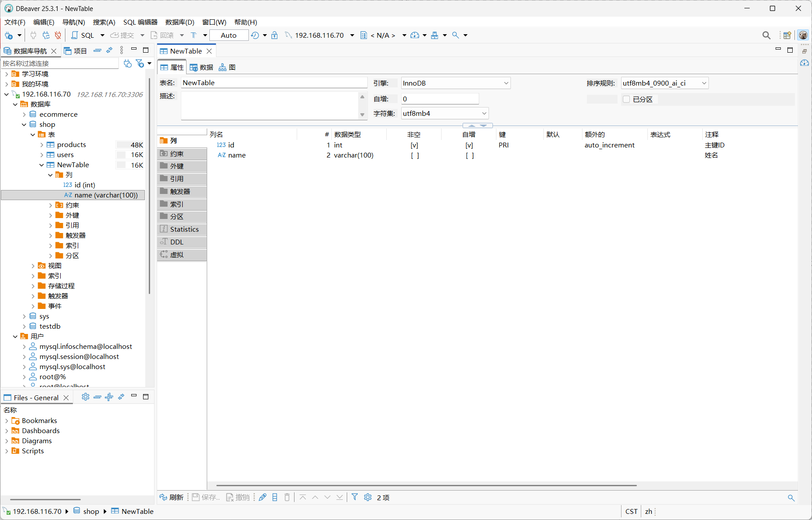
Task: Click the horizontal scrollbar under the columns table
Action: point(426,485)
